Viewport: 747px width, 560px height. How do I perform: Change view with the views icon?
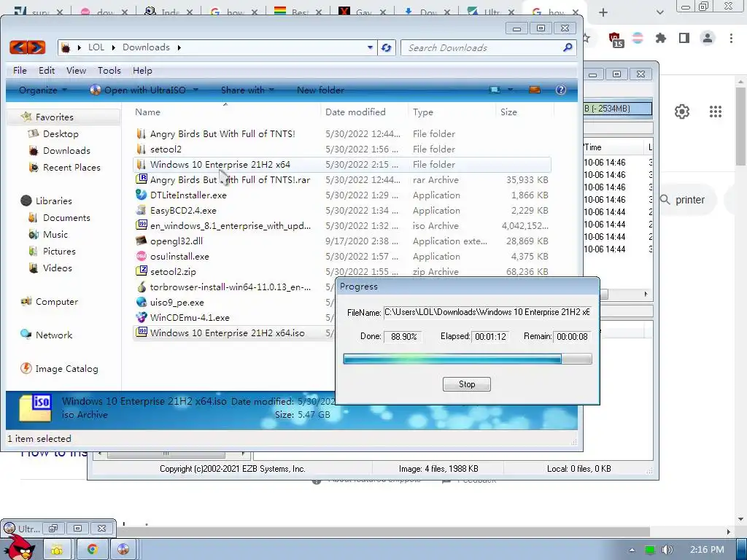[x=495, y=90]
